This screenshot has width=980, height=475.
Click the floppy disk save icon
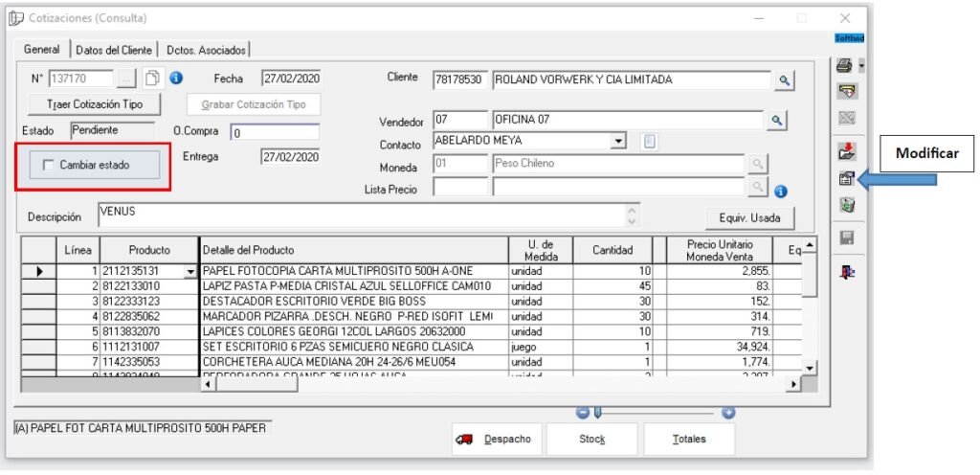tap(847, 238)
